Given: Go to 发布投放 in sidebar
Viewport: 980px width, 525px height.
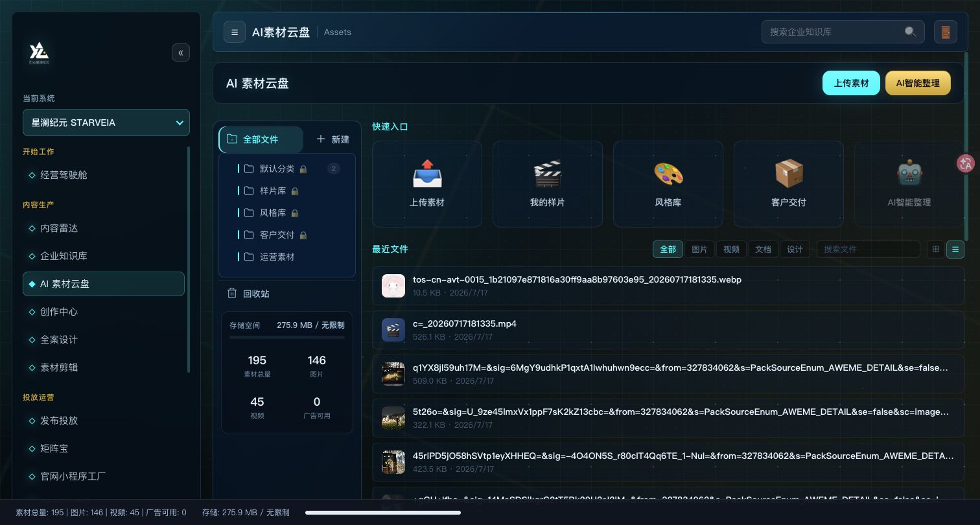Looking at the screenshot, I should pyautogui.click(x=104, y=421).
